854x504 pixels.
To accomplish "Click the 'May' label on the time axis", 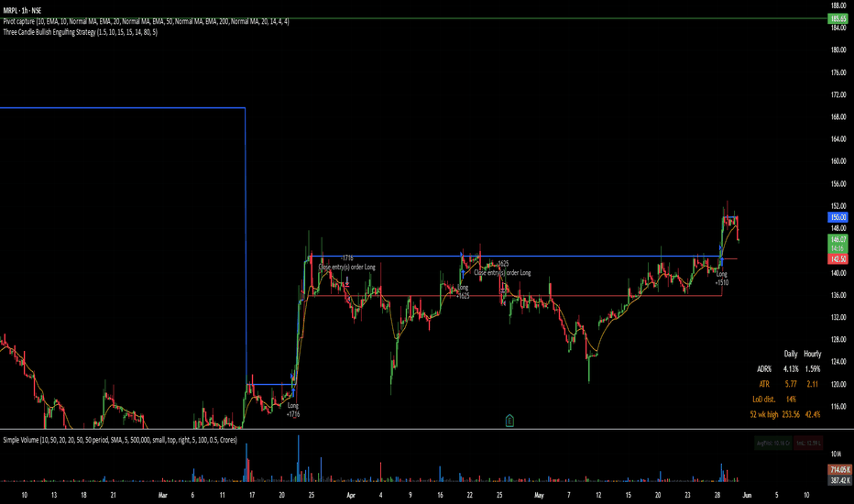I will pyautogui.click(x=539, y=495).
